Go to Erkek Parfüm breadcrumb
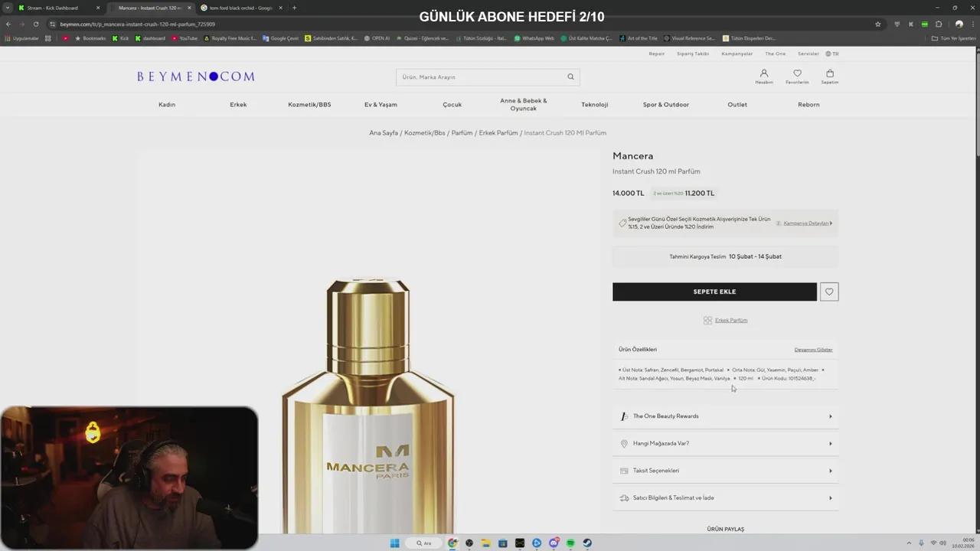This screenshot has width=980, height=551. 498,133
